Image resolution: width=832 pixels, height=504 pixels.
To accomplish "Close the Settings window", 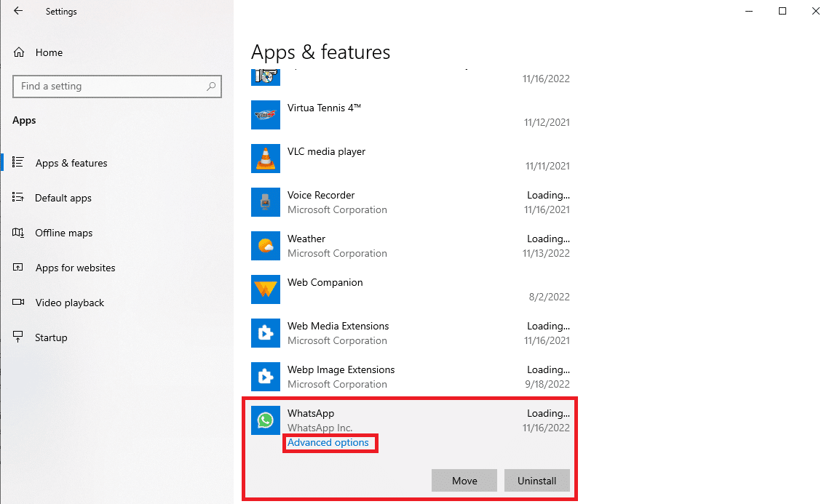I will (815, 11).
